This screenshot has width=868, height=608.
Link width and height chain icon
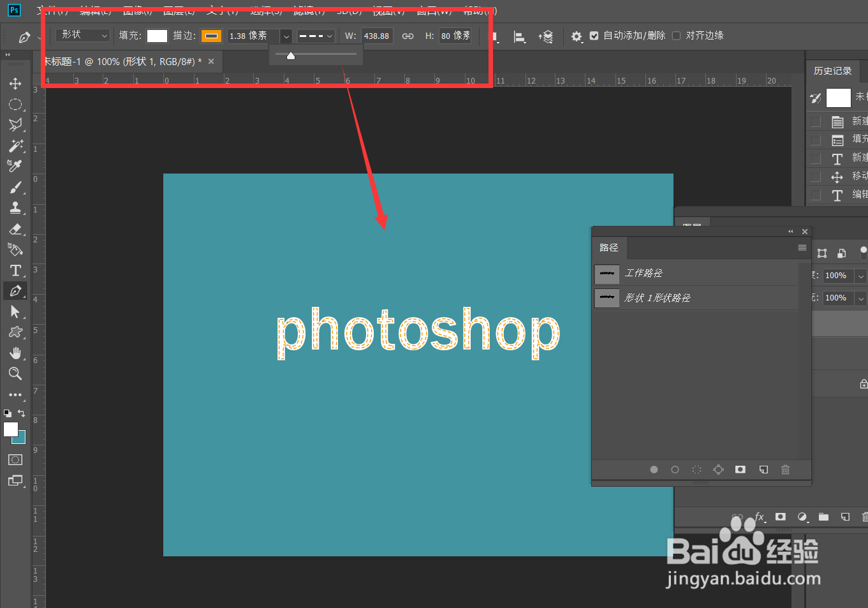tap(408, 36)
